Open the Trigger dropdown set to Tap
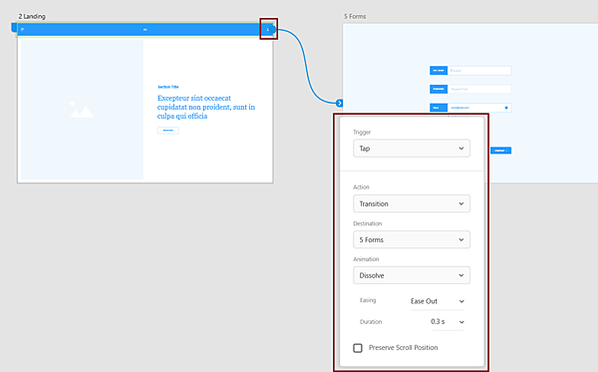The width and height of the screenshot is (598, 372). coord(412,148)
